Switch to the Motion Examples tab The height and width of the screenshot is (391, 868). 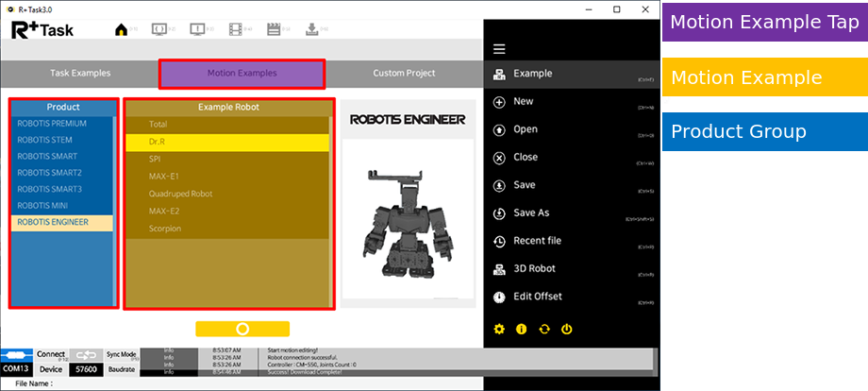[242, 74]
